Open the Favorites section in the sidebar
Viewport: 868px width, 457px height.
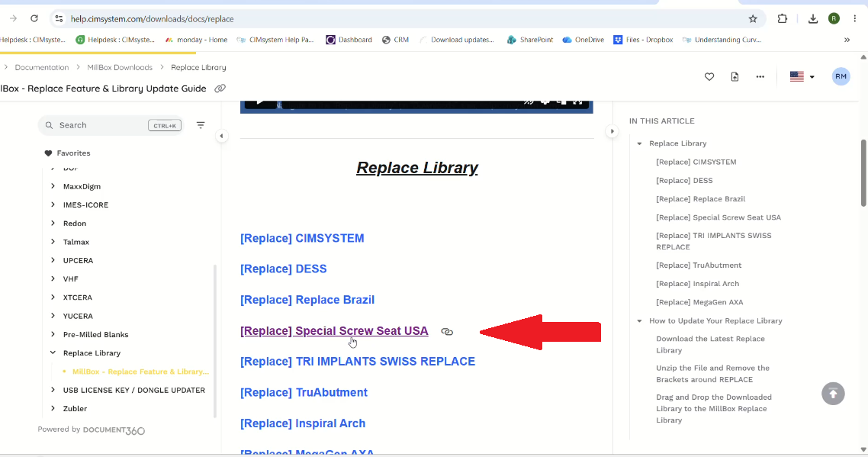[68, 153]
